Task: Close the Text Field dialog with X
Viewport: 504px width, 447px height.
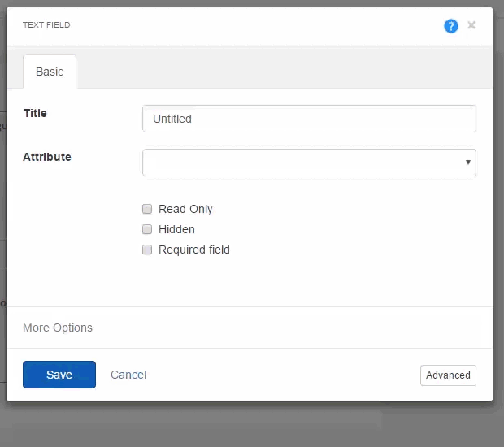Action: click(x=471, y=25)
